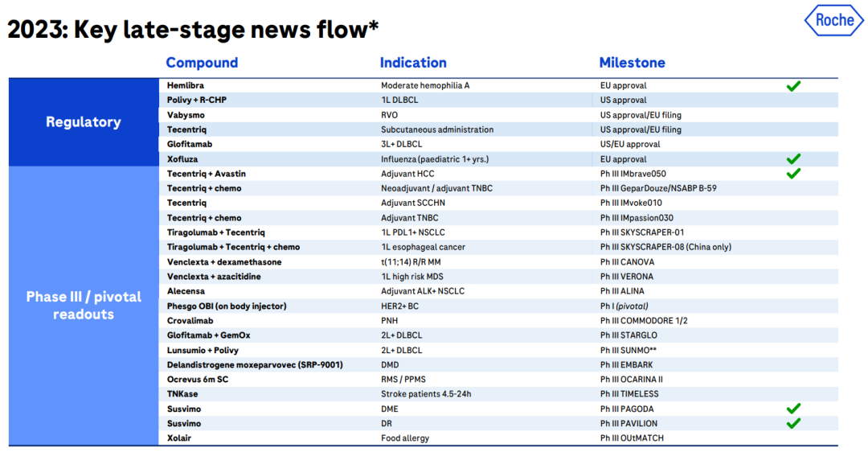
Task: Click the Xofluza compound cell
Action: pyautogui.click(x=182, y=159)
